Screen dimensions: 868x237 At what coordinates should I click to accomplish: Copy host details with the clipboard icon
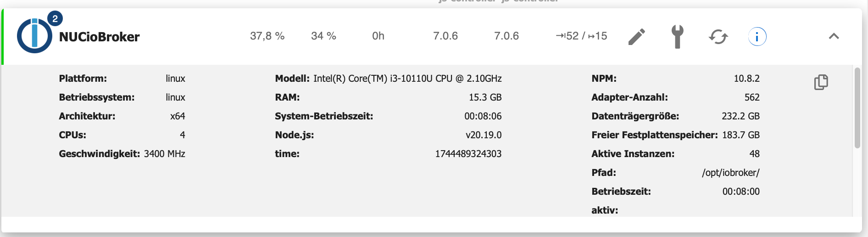[821, 82]
